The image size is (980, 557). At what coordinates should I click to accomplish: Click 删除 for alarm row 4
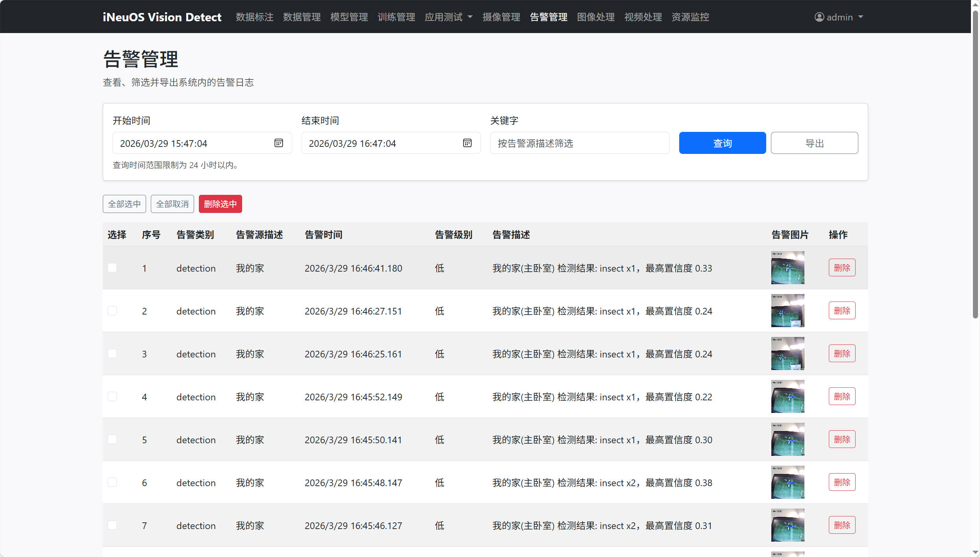pos(842,396)
